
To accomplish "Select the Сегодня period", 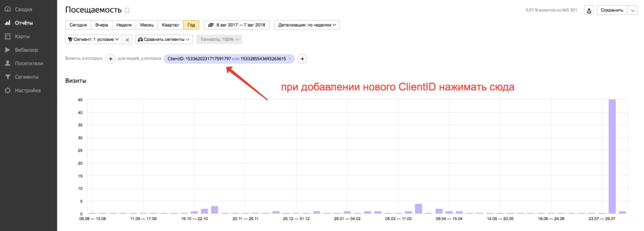I will pyautogui.click(x=78, y=25).
